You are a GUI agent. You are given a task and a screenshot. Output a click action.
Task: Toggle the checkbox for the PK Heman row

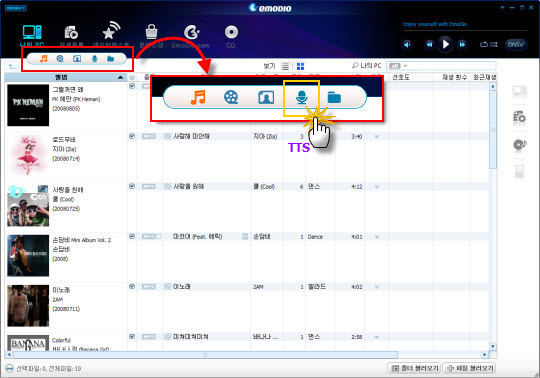(x=132, y=86)
